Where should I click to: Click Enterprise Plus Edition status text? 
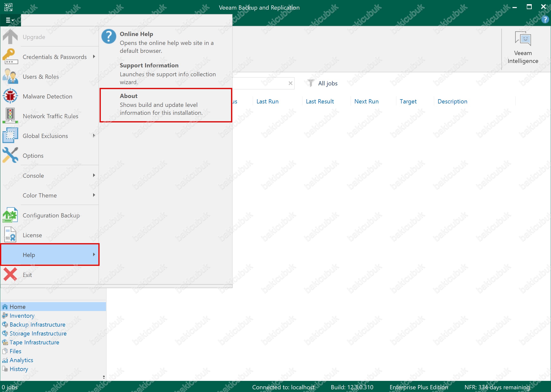[x=419, y=387]
